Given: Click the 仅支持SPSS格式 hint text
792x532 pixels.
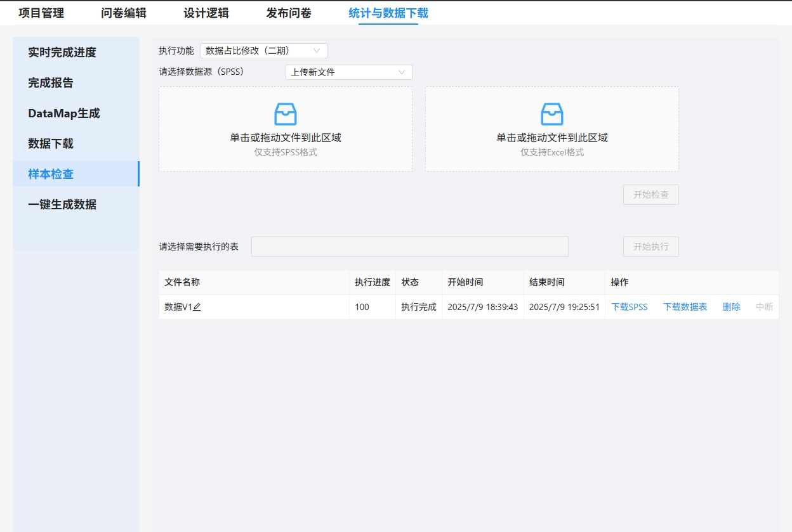Looking at the screenshot, I should pos(286,153).
